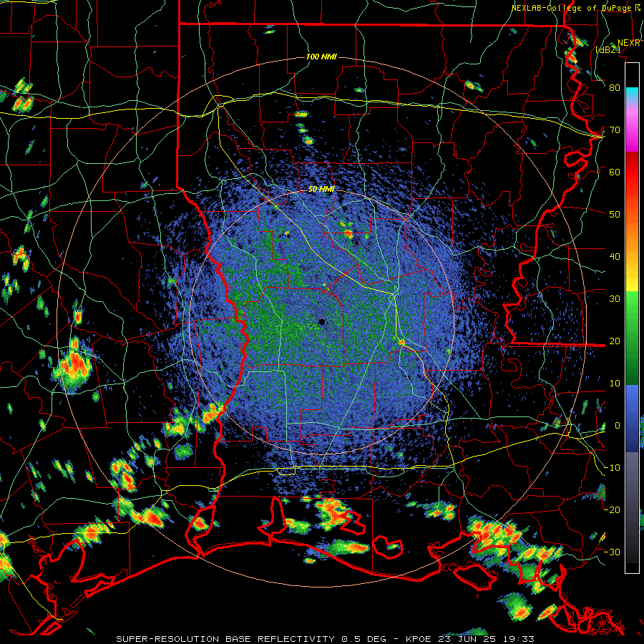Screen dimensions: 644x644
Task: Click the KPOE radar site black dot
Action: click(322, 322)
